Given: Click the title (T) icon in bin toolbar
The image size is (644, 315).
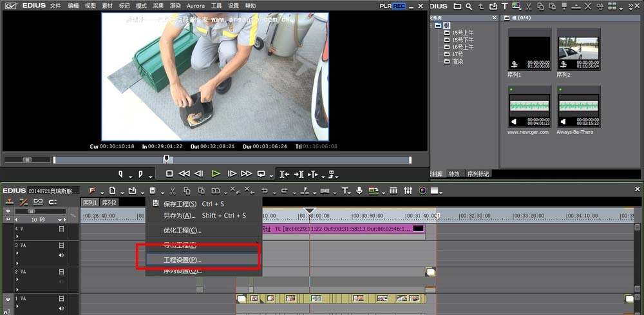Looking at the screenshot, I should click(504, 6).
